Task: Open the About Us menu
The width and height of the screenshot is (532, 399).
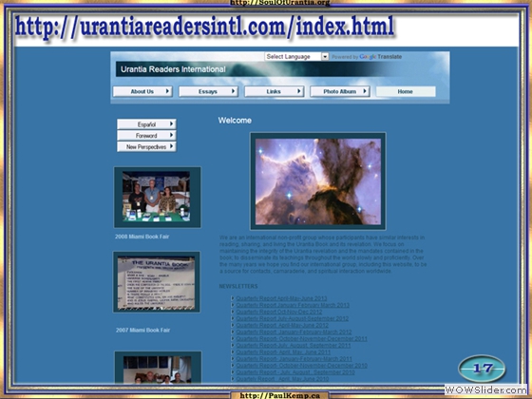Action: point(142,91)
